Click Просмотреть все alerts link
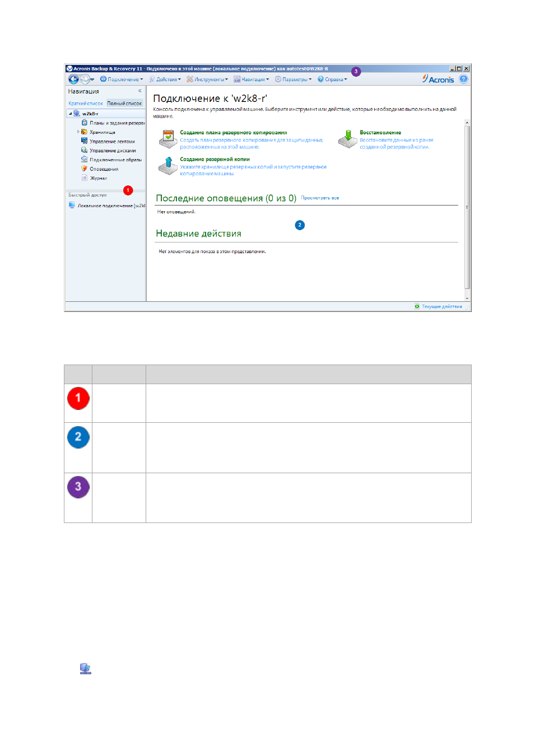The height and width of the screenshot is (756, 535). 320,198
